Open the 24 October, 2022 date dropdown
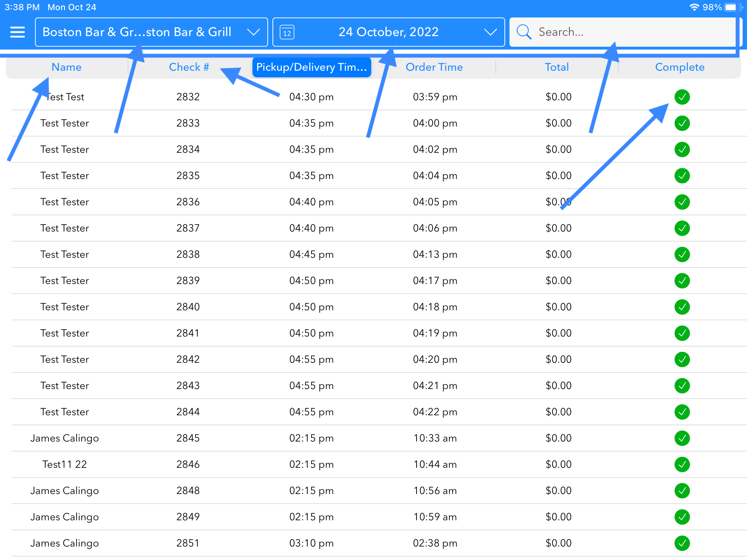The height and width of the screenshot is (560, 747). click(x=388, y=32)
